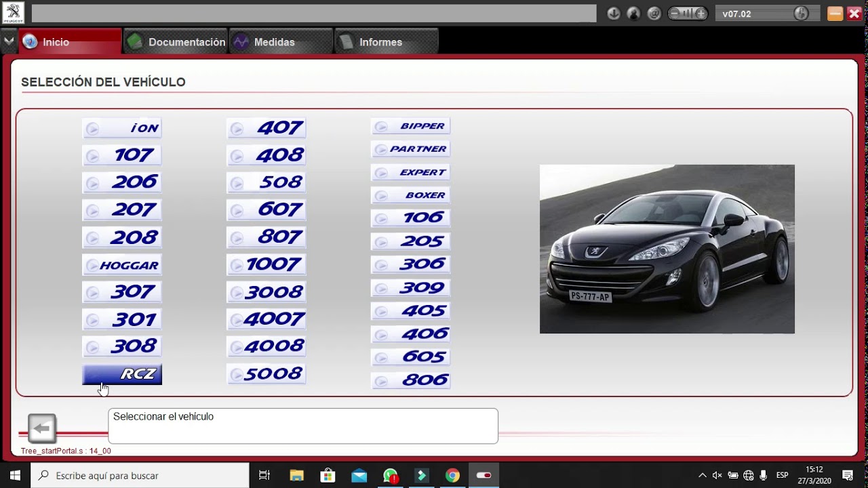Image resolution: width=868 pixels, height=488 pixels.
Task: Show hidden system tray icons
Action: tap(703, 475)
